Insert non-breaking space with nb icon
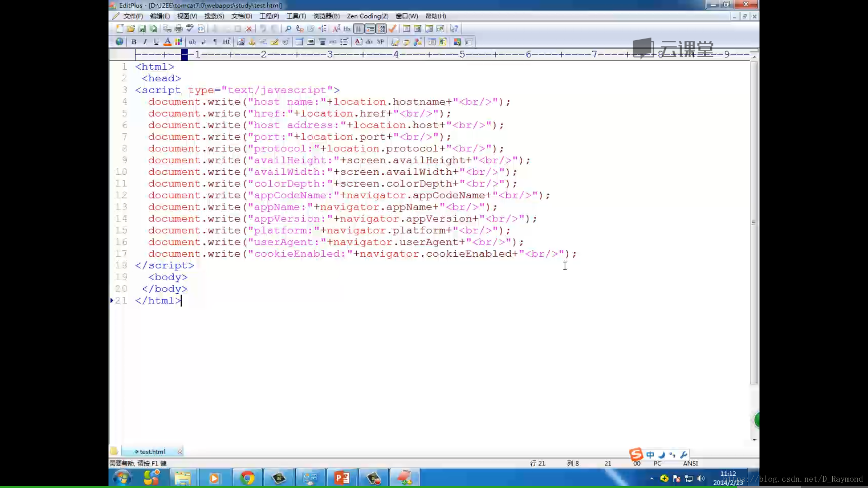The height and width of the screenshot is (488, 868). [x=192, y=42]
